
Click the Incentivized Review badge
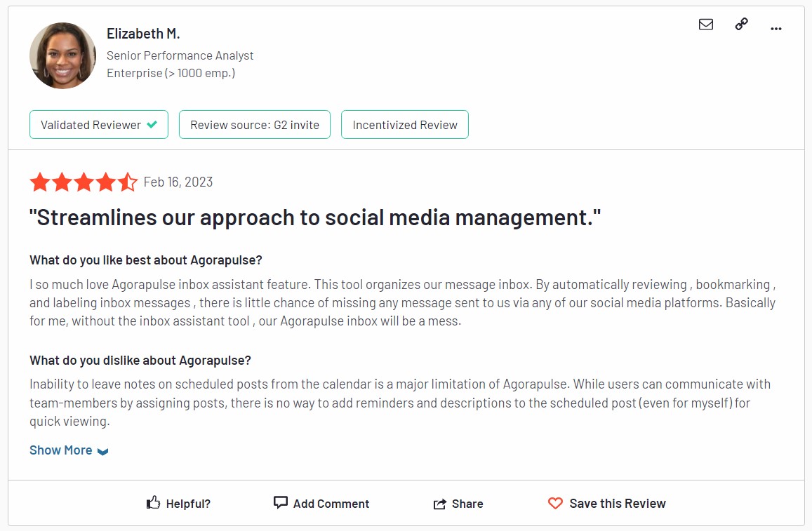[x=405, y=125]
